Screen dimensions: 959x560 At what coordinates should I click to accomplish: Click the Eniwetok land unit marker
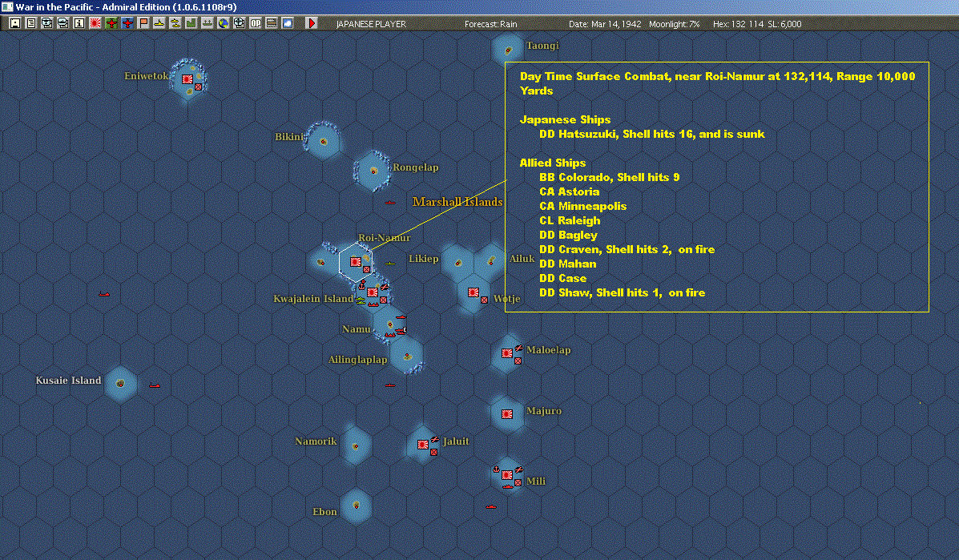point(198,87)
